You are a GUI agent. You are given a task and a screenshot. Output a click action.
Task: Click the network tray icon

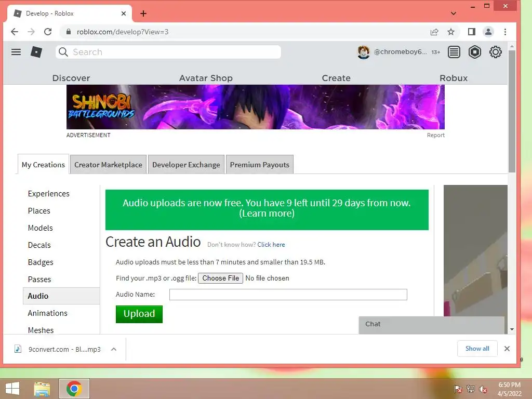coord(471,389)
